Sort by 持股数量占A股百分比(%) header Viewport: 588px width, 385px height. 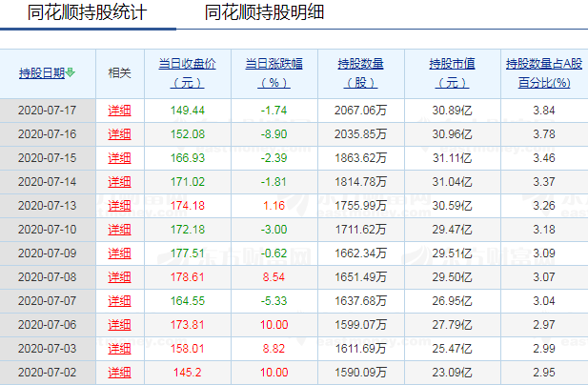coord(544,73)
